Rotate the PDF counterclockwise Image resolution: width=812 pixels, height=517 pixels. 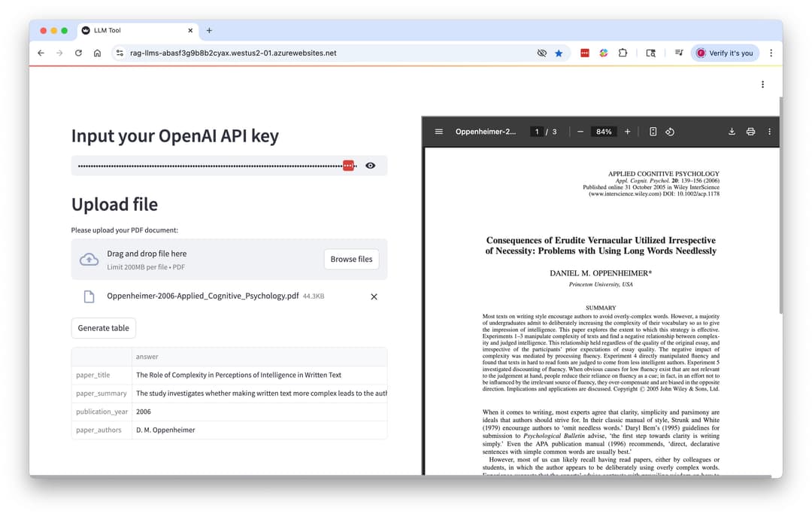[670, 132]
